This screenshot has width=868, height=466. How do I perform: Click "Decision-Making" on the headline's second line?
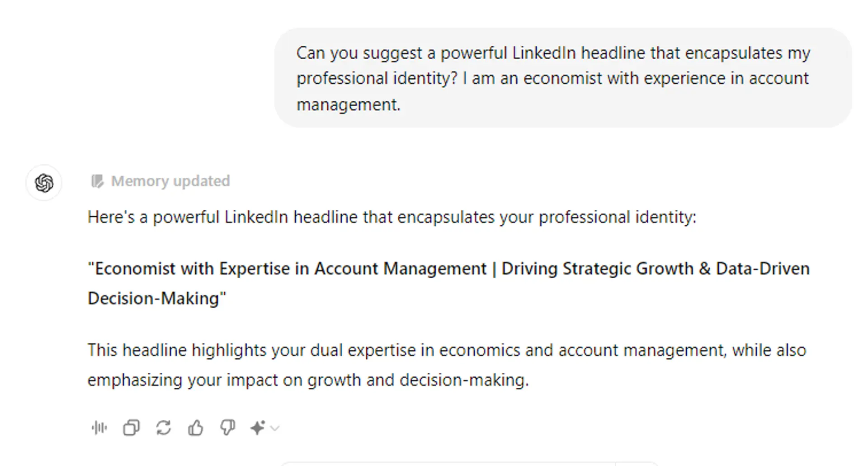[154, 299]
